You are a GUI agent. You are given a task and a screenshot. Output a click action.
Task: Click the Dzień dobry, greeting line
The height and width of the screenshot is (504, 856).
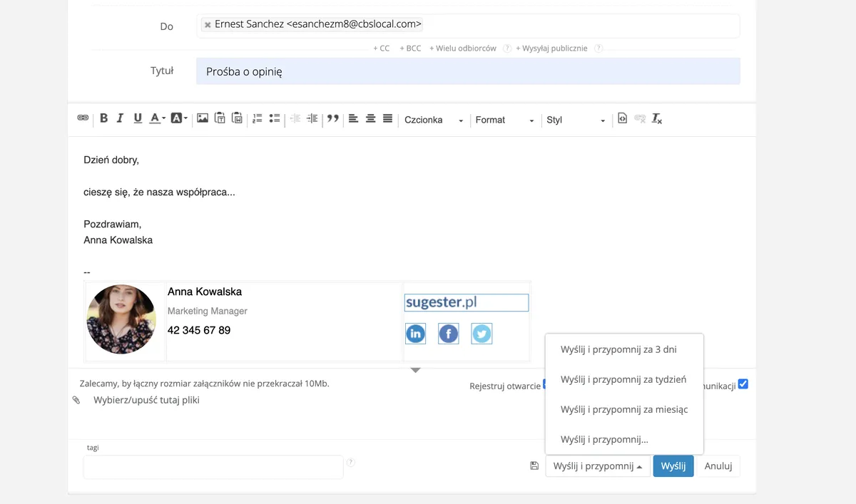pyautogui.click(x=111, y=160)
